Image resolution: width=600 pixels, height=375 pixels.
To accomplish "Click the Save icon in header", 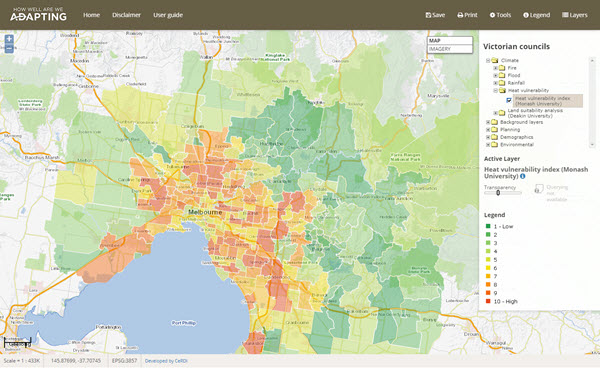I will [x=428, y=15].
